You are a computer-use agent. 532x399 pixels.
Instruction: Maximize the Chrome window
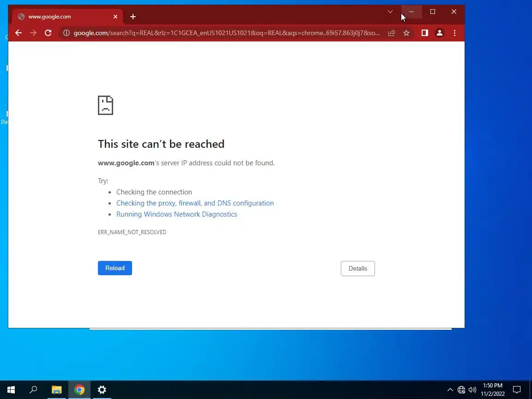[x=433, y=12]
